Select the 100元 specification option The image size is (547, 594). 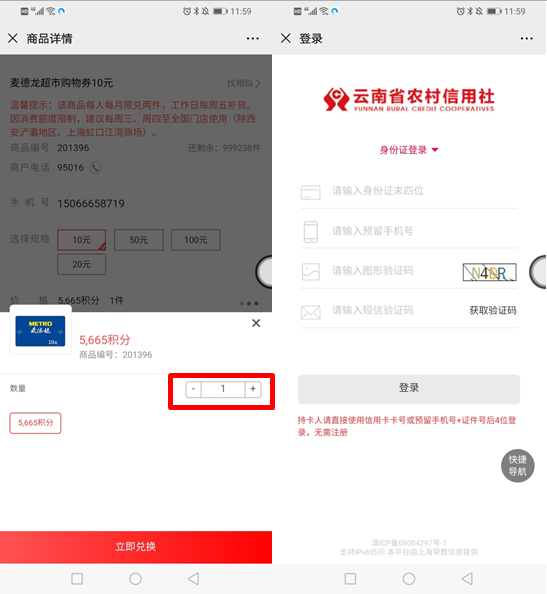[195, 240]
